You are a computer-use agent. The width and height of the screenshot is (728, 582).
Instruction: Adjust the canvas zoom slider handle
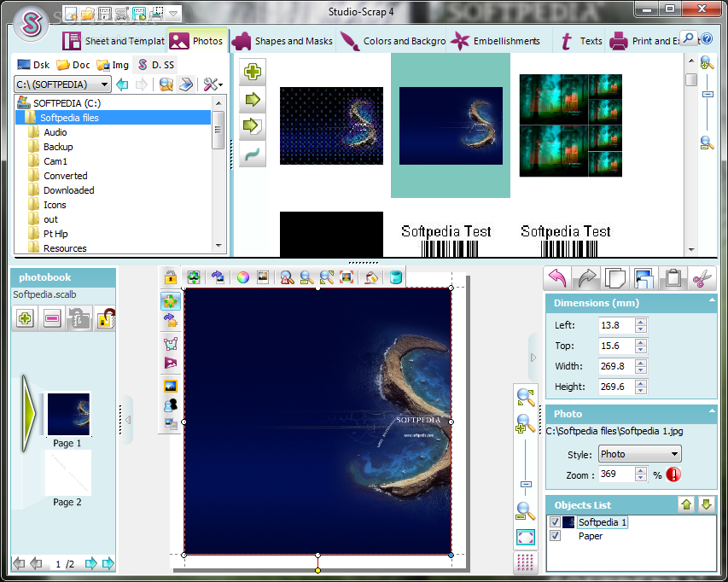pyautogui.click(x=526, y=485)
